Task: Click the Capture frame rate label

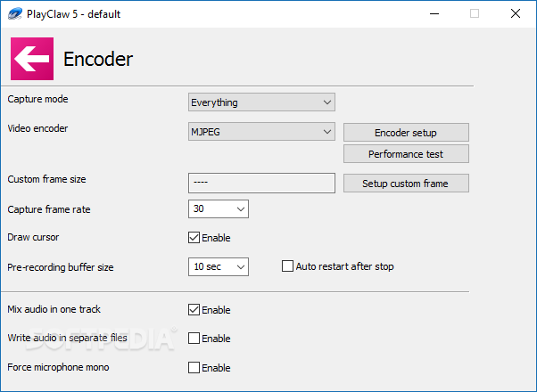Action: click(x=49, y=209)
